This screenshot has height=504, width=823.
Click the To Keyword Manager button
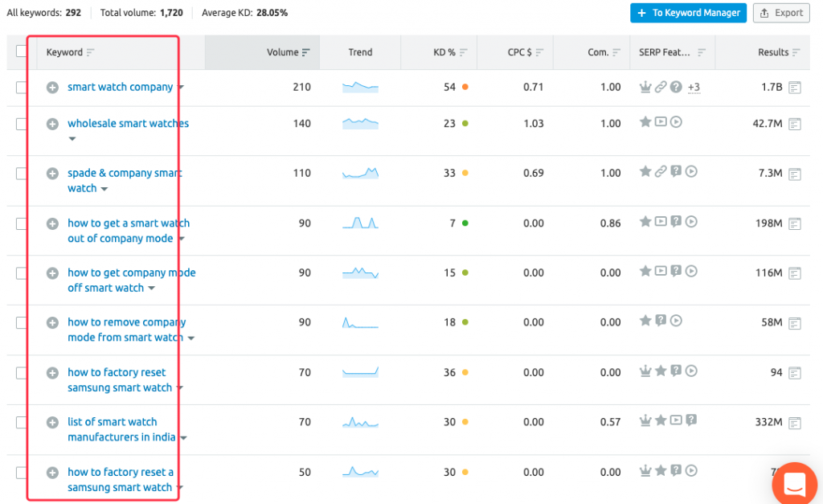(x=688, y=13)
